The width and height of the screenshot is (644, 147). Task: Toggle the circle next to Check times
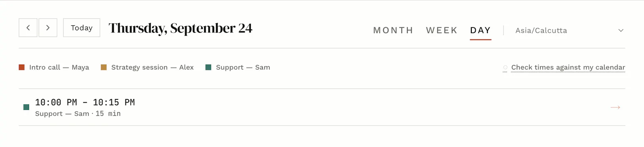[505, 67]
